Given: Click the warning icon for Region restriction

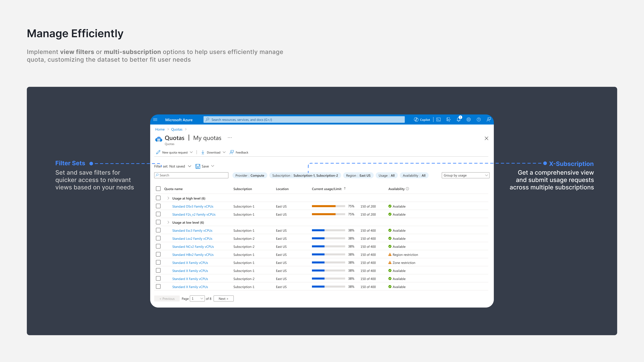Looking at the screenshot, I should click(x=390, y=255).
